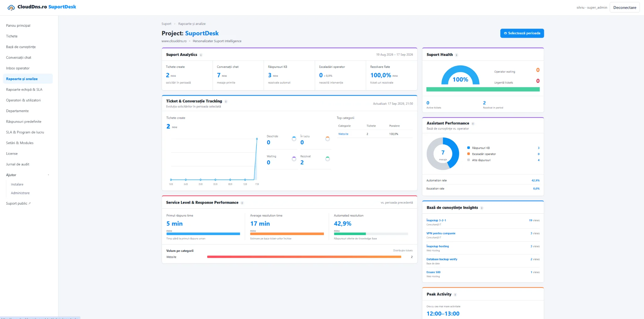Open Bază de cunoștințe sidebar item
Viewport: 644px width, 319px height.
(x=28, y=47)
